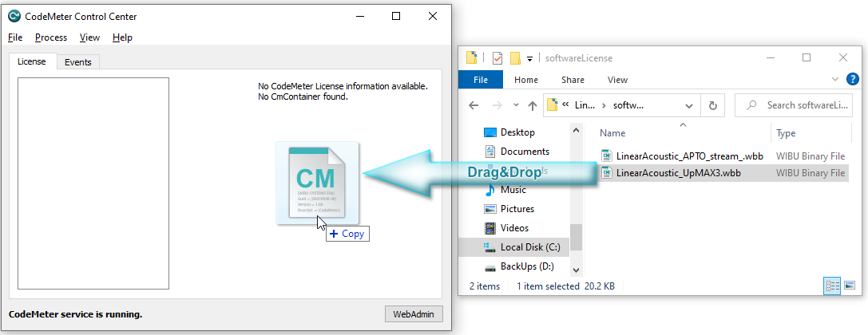868x335 pixels.
Task: Open the Share ribbon tab
Action: tap(573, 80)
